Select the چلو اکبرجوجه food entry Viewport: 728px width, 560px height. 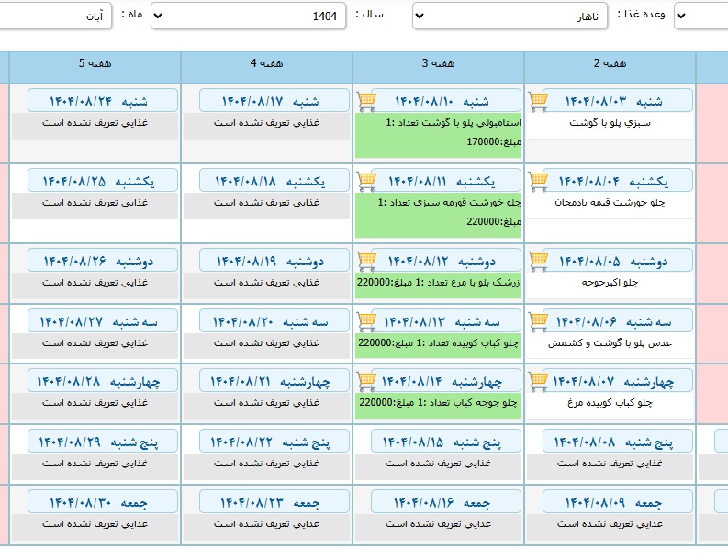[x=610, y=282]
